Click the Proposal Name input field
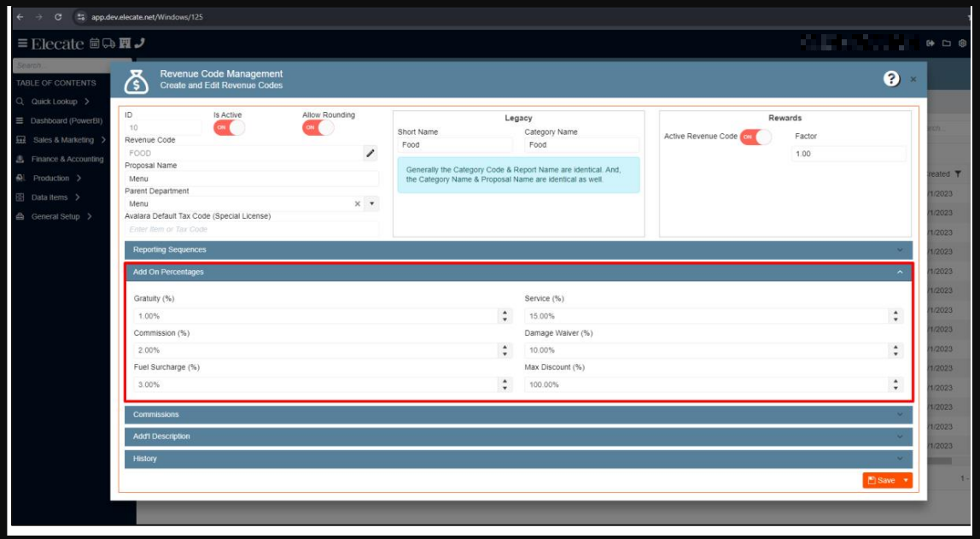Screen dimensions: 980x539 pos(252,179)
